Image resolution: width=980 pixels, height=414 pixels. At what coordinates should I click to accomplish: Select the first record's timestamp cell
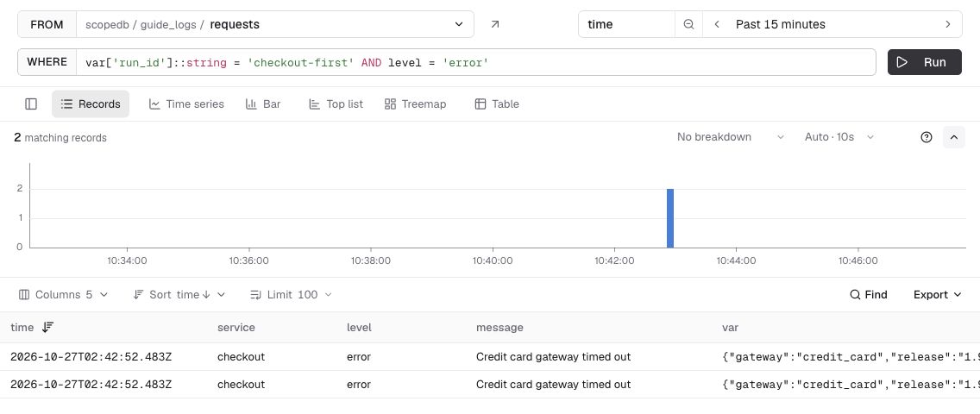[91, 357]
